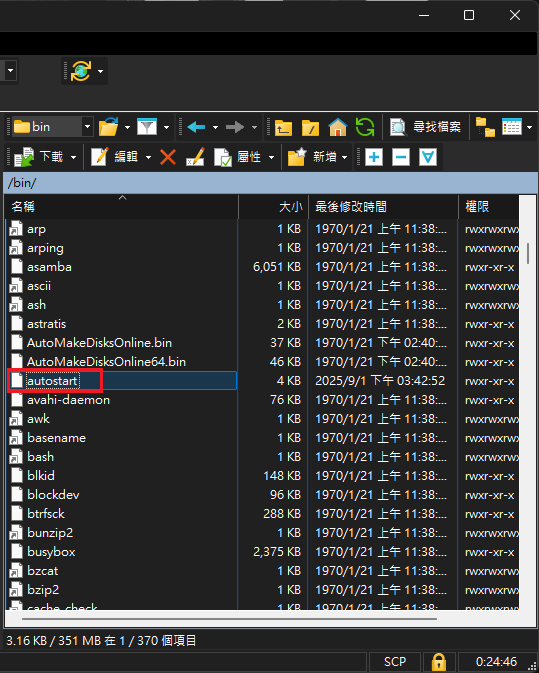Screen dimensions: 539x673
Task: Open the bin directory combo box
Action: coord(52,127)
